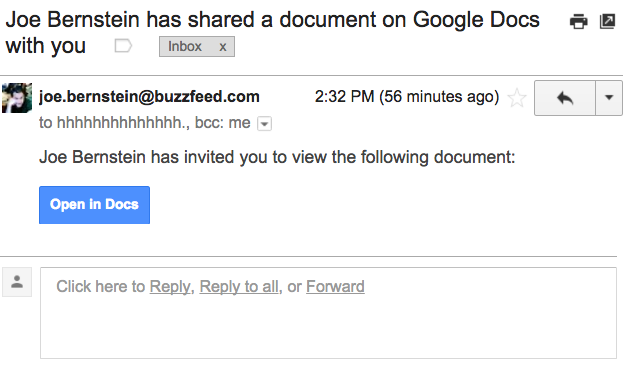Open email in new window icon
This screenshot has width=628, height=379.
coord(607,21)
